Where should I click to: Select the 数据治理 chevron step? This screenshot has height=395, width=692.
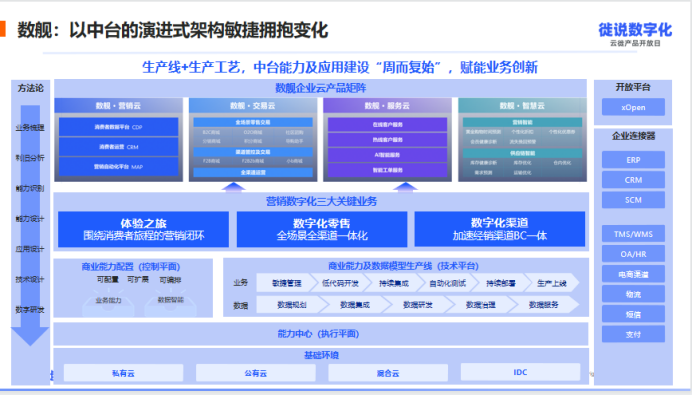481,305
